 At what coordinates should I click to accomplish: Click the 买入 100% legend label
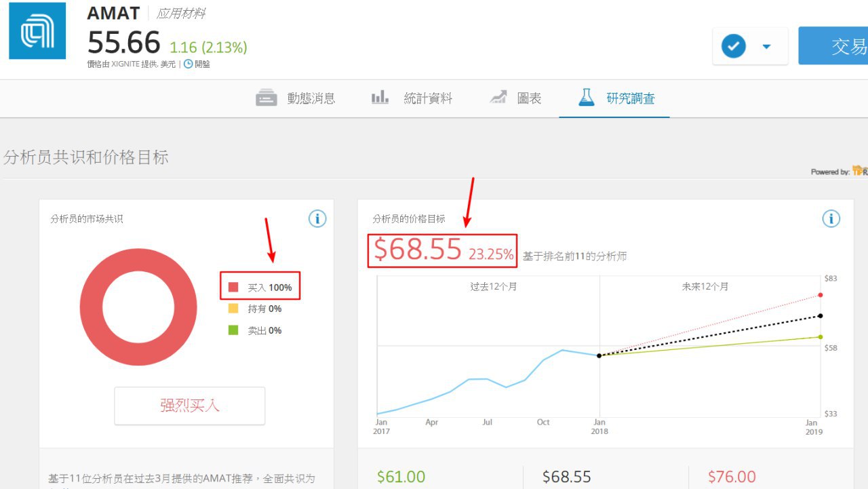coord(270,288)
